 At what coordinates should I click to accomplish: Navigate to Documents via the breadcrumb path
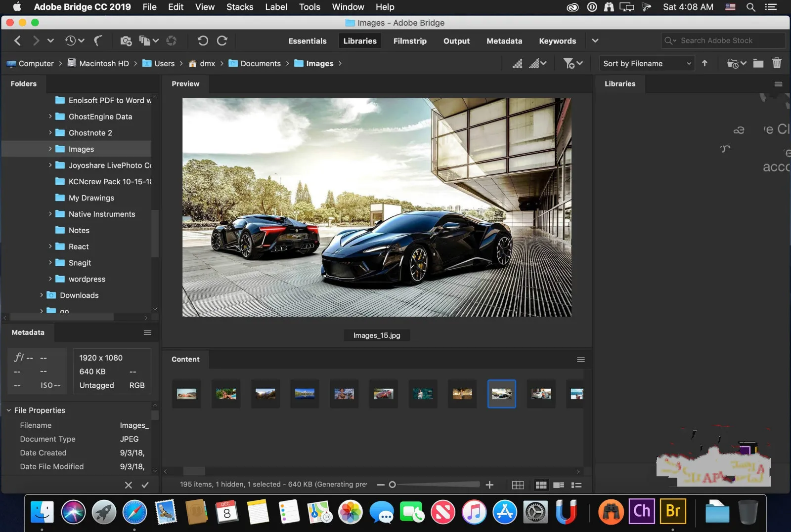[260, 63]
